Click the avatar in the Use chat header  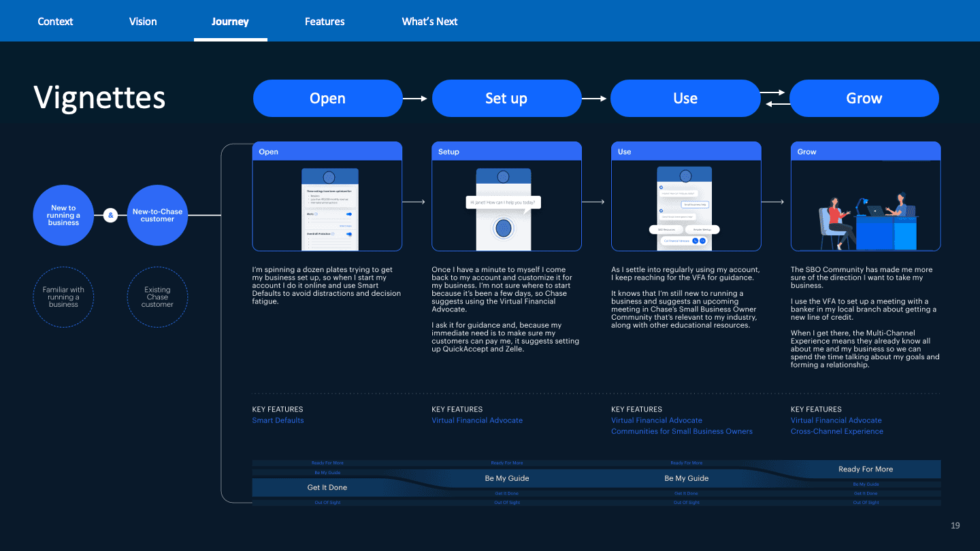pyautogui.click(x=685, y=176)
